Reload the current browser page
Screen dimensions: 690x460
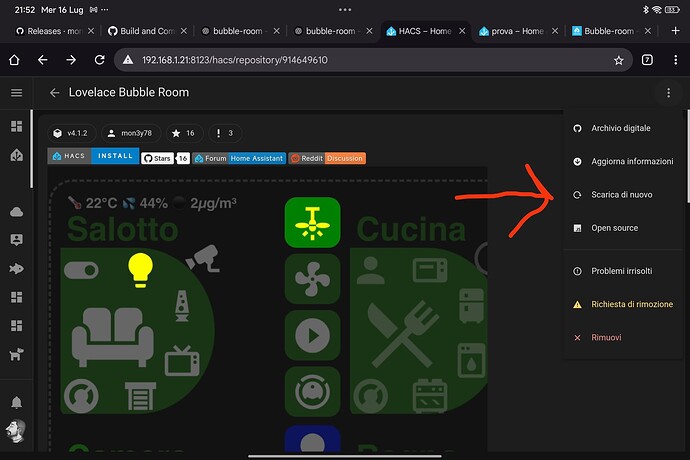tap(99, 60)
